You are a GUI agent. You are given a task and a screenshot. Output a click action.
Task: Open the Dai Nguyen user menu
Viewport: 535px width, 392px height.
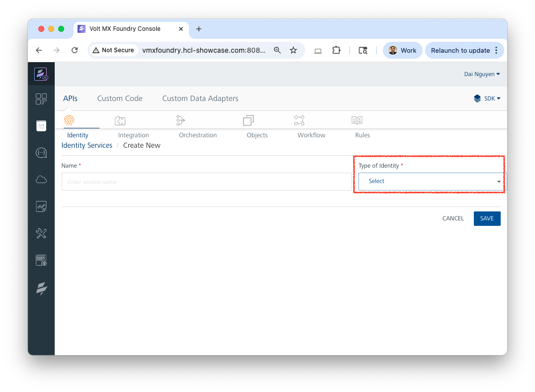[x=482, y=74]
